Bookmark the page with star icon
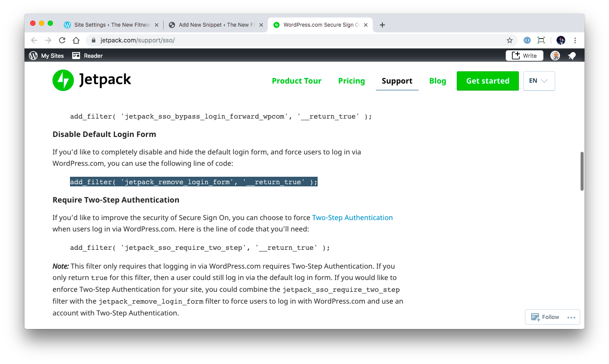 pyautogui.click(x=510, y=40)
